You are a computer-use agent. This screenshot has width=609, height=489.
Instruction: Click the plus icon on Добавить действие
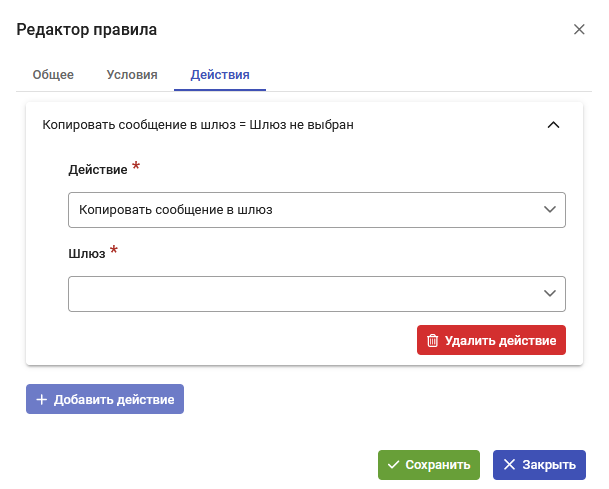(x=42, y=399)
